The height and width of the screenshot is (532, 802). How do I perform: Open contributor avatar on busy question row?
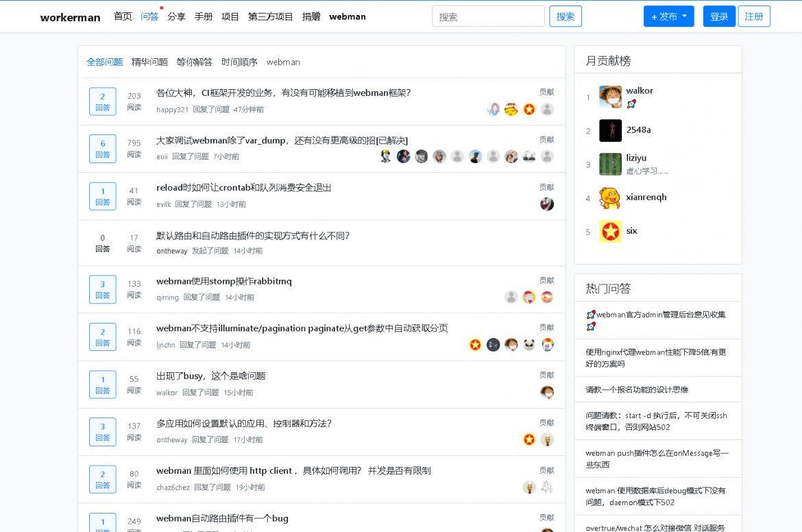(547, 392)
